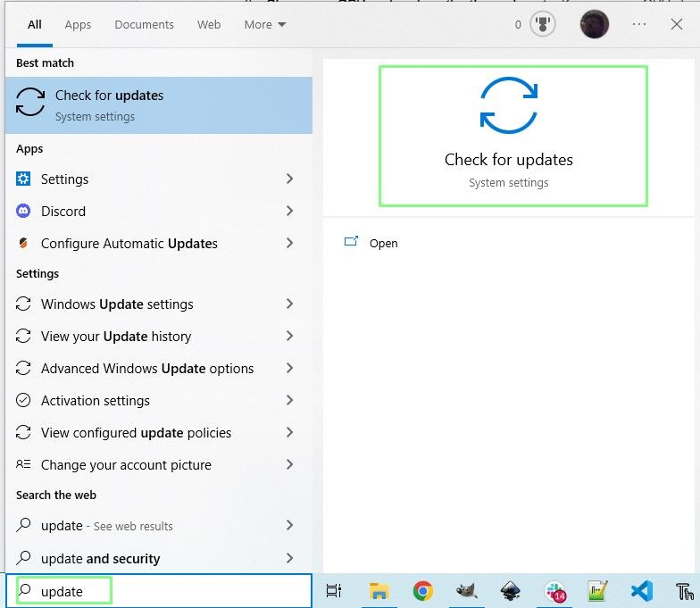Click the magnifier icon beside 'update and security'
700x608 pixels.
pyautogui.click(x=23, y=558)
